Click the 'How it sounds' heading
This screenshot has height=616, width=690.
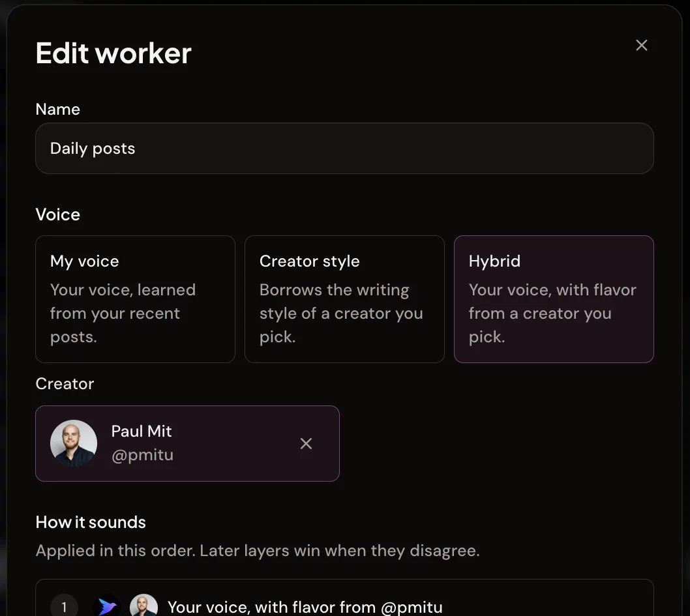tap(91, 522)
